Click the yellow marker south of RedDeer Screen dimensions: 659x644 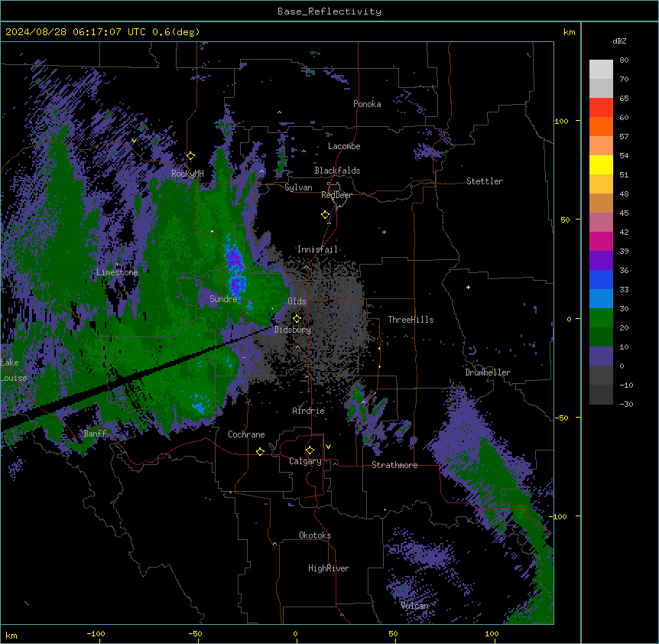(x=325, y=215)
